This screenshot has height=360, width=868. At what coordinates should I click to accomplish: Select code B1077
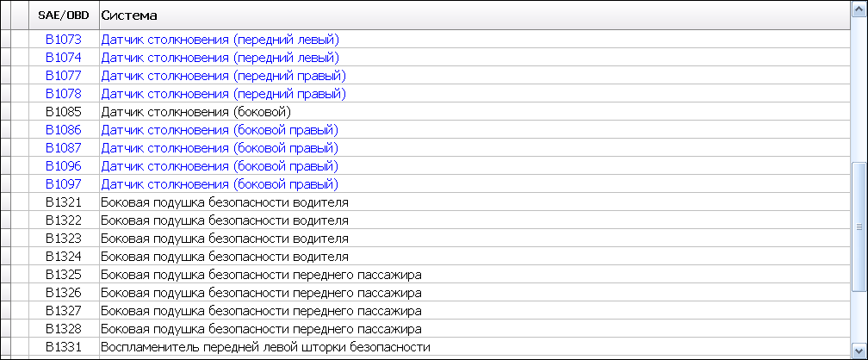64,75
